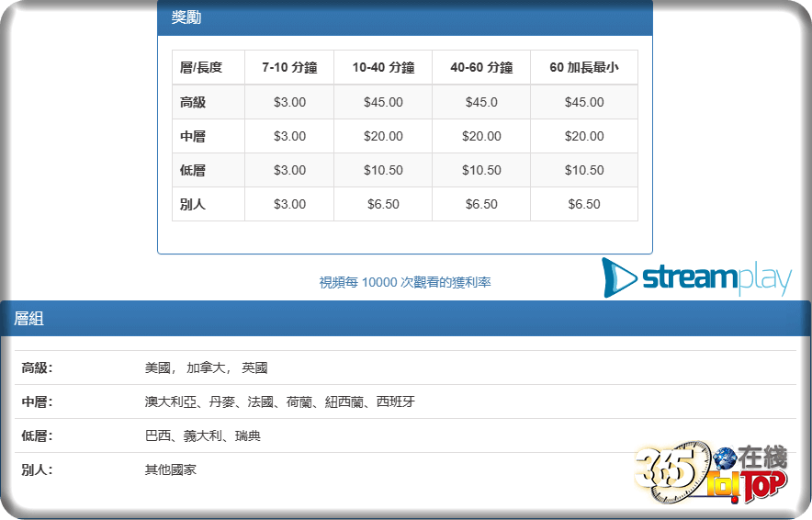Click the 低層: label in tier groups
812x520 pixels.
point(37,436)
